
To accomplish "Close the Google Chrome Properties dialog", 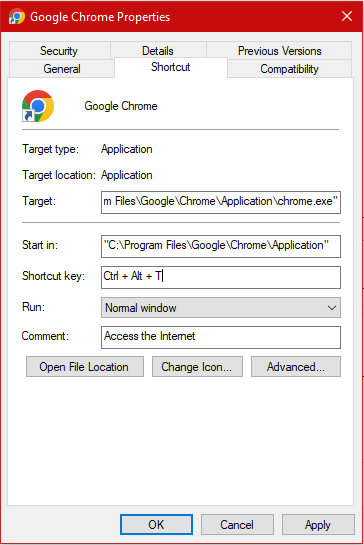I will pyautogui.click(x=347, y=16).
